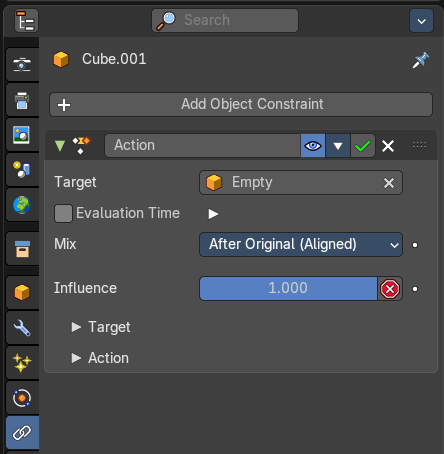Screen dimensions: 444x454
Task: Click the Cube.001 object icon
Action: pos(61,59)
